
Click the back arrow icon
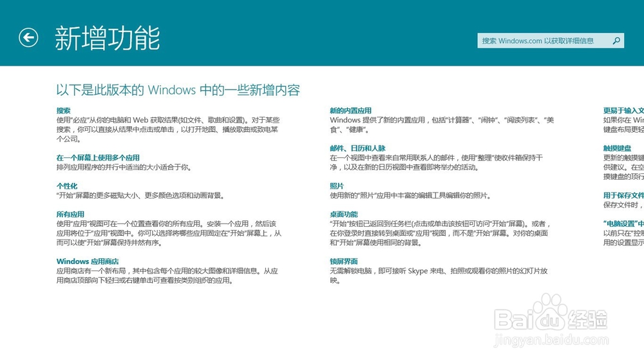point(28,38)
